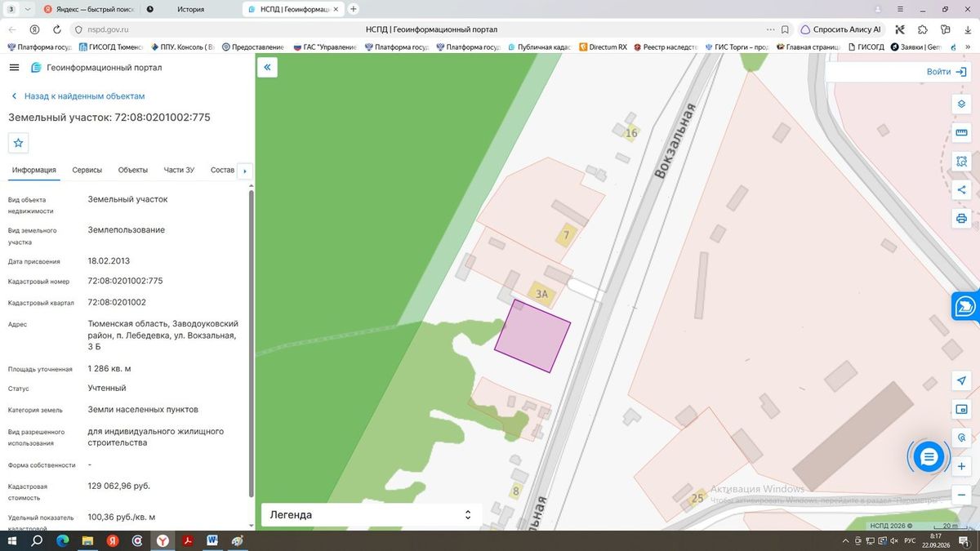
Task: Click the info panel vertical scrollbar
Action: [x=251, y=343]
